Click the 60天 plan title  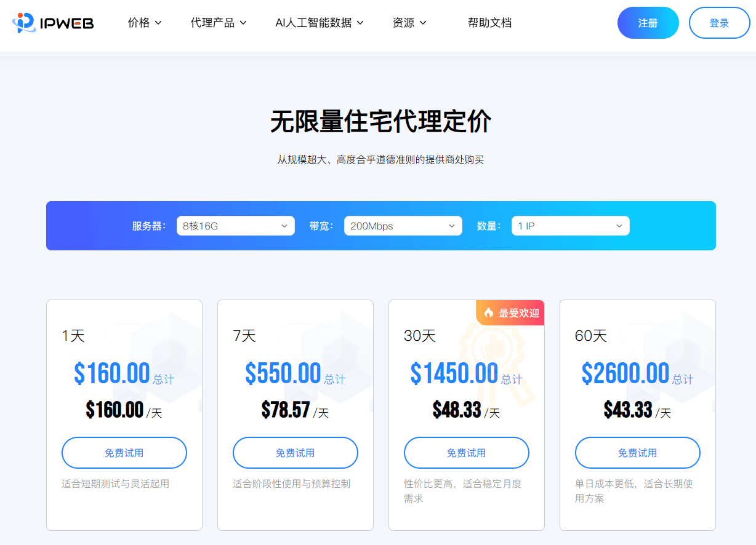(591, 336)
